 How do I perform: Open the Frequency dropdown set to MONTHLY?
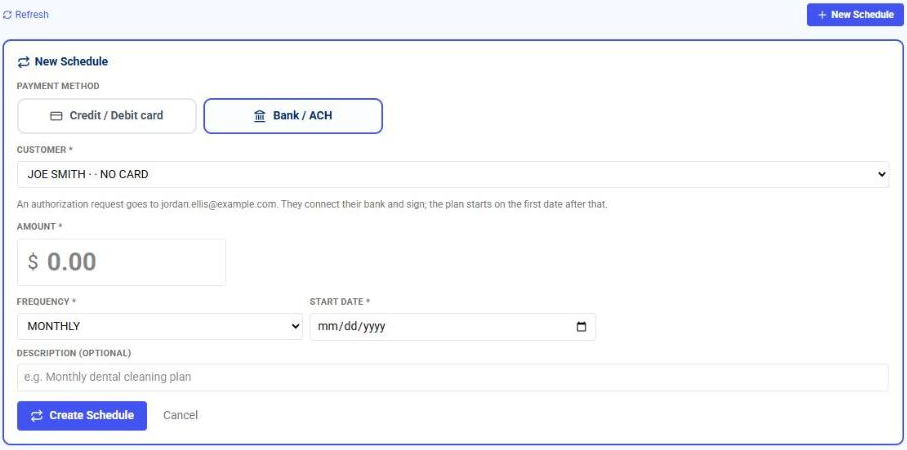160,326
